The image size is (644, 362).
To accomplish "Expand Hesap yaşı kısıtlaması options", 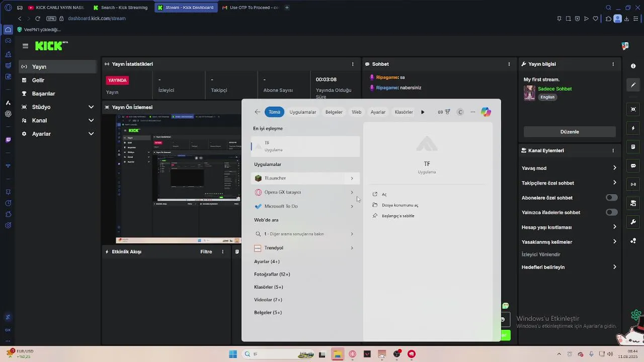I will [x=614, y=227].
